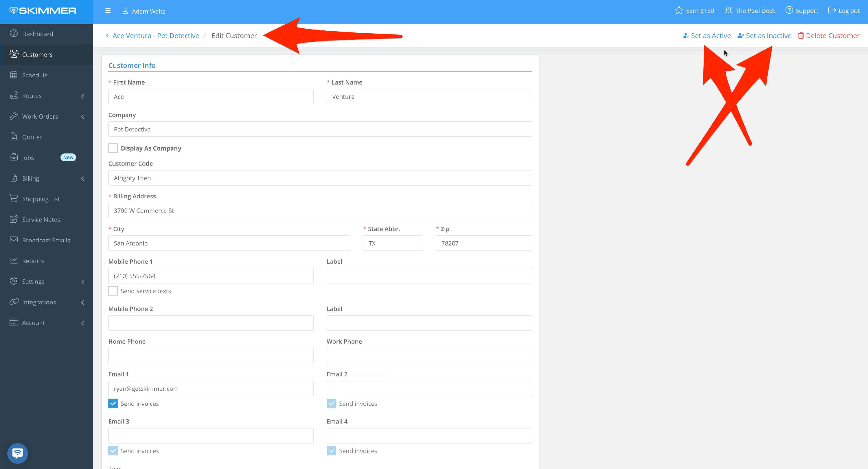The image size is (868, 469).
Task: Open The Pool Deck icon
Action: [x=729, y=10]
